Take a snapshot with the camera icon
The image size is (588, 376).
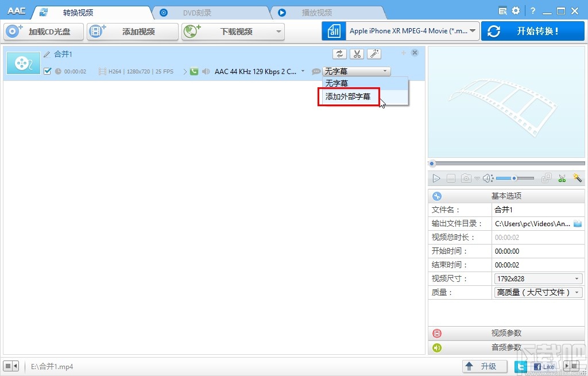(x=465, y=178)
